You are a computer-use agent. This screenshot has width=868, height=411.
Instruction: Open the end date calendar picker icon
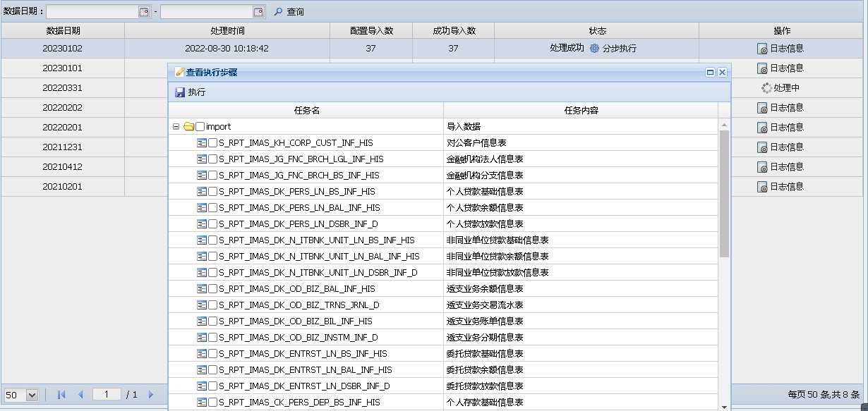pos(258,12)
